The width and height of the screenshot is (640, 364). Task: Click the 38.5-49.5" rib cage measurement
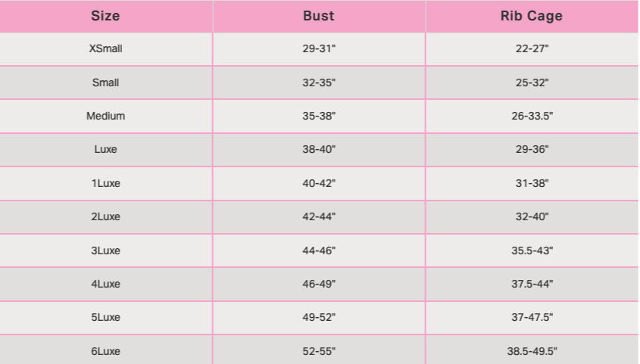pos(532,351)
